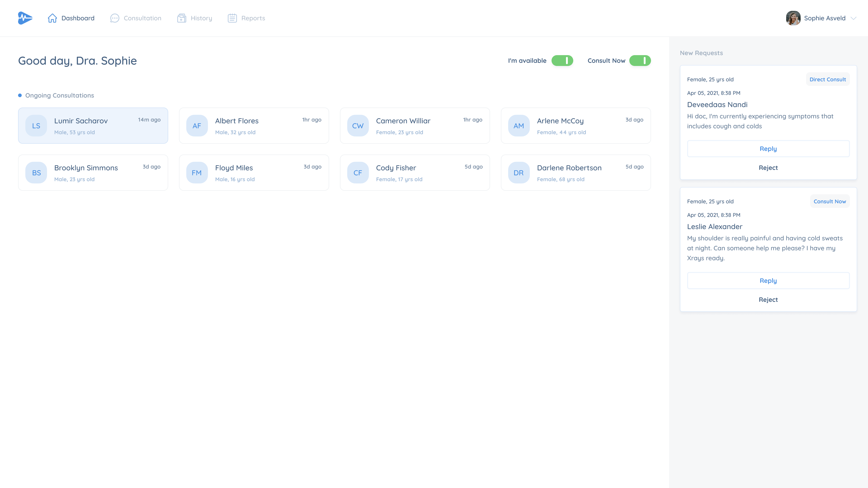
Task: Expand the Sophie Asveld account dropdown arrow
Action: click(854, 18)
